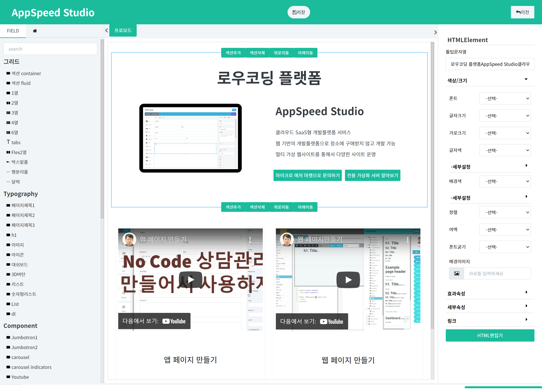
Task: Click 전용 가상화 서버 알아보기 button
Action: tap(372, 175)
